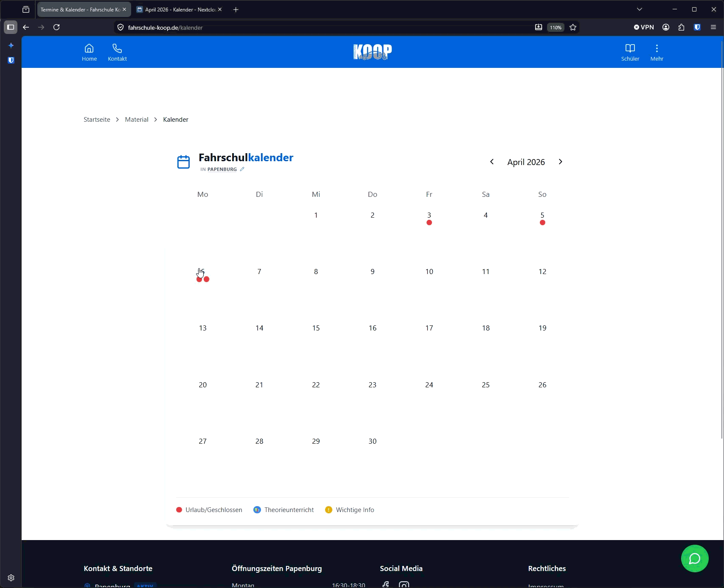This screenshot has width=724, height=588.
Task: Select calendar day 15
Action: [316, 328]
